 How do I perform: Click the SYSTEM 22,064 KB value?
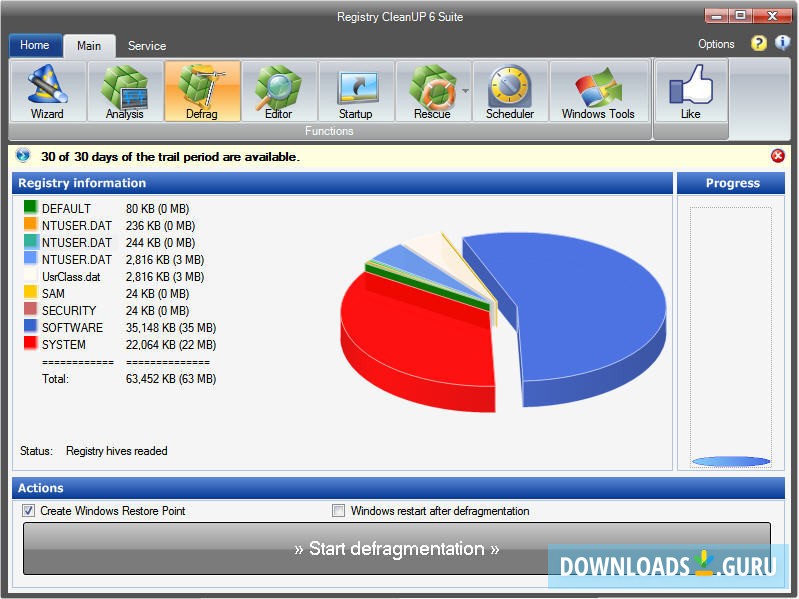(x=171, y=345)
